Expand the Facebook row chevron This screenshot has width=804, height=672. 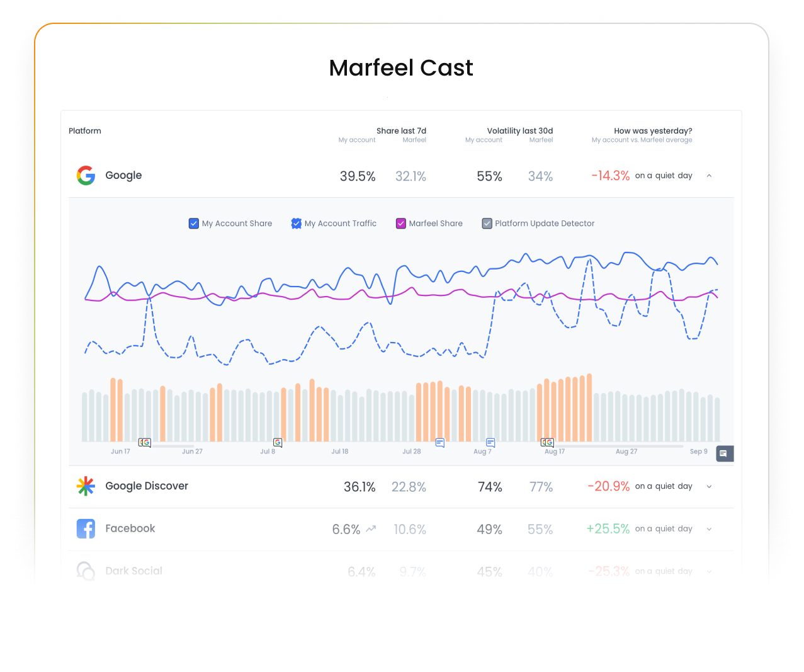709,528
